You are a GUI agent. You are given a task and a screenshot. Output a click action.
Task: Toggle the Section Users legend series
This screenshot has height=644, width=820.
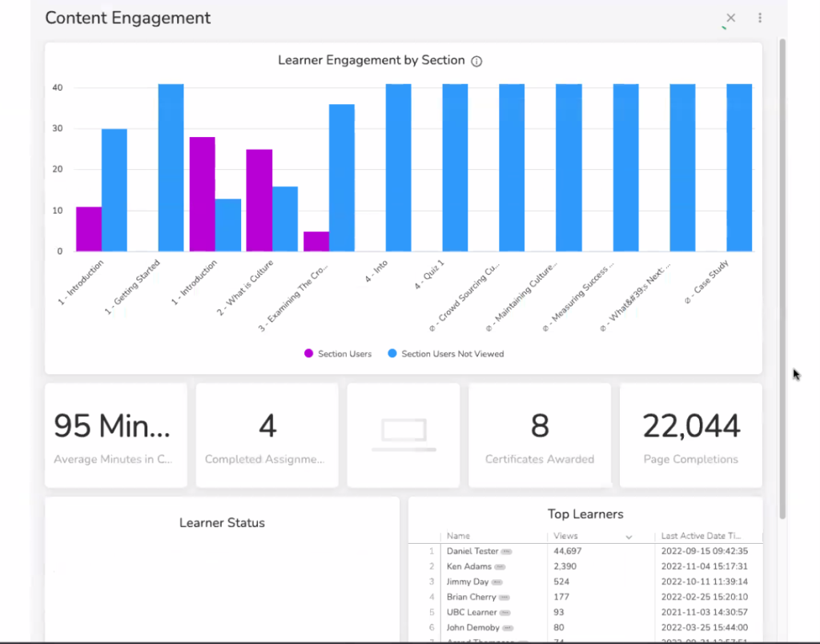[x=337, y=353]
